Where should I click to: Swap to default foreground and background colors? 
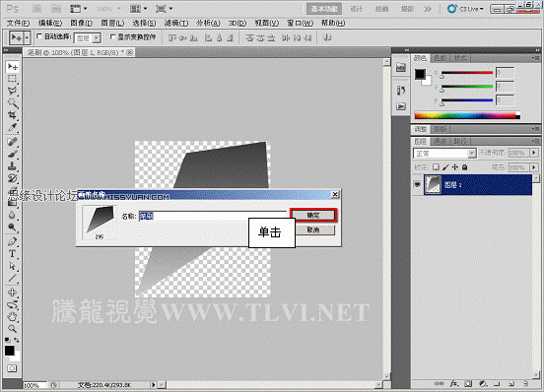[x=7, y=340]
